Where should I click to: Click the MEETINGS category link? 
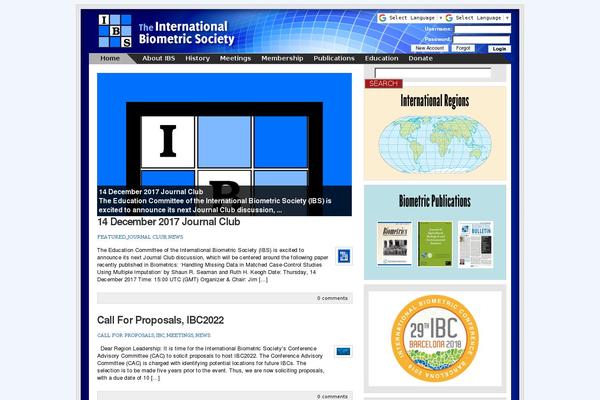(x=180, y=335)
